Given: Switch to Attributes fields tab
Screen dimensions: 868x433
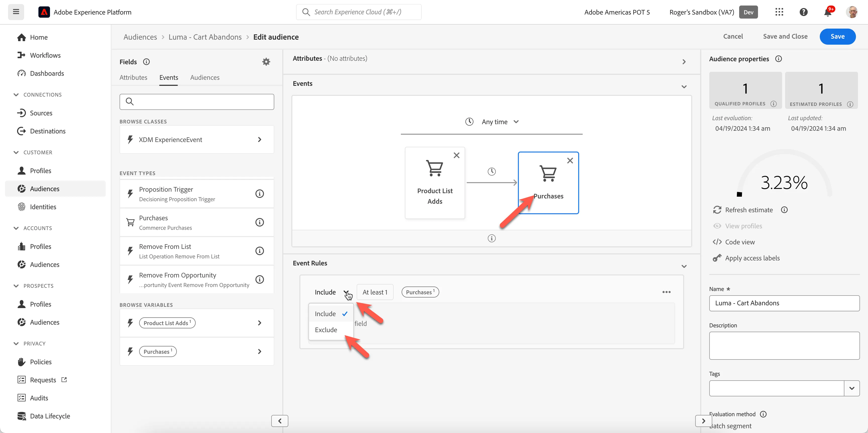Looking at the screenshot, I should click(x=133, y=77).
